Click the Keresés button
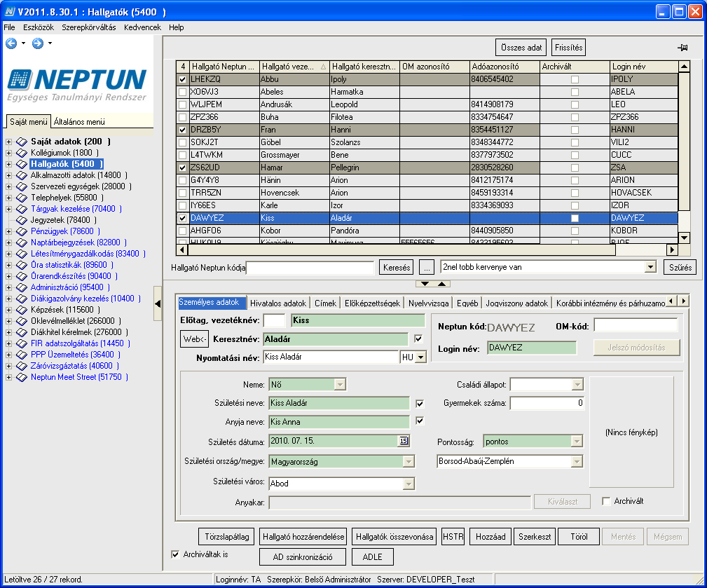This screenshot has height=588, width=707. (x=397, y=268)
